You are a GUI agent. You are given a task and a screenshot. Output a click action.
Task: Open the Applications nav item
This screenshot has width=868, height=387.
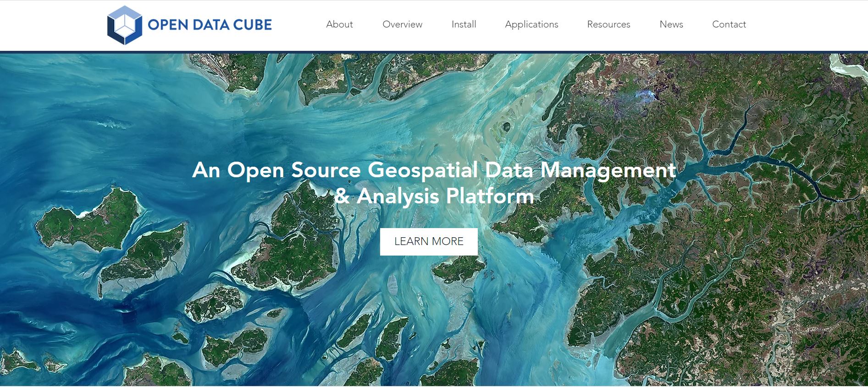(x=531, y=24)
